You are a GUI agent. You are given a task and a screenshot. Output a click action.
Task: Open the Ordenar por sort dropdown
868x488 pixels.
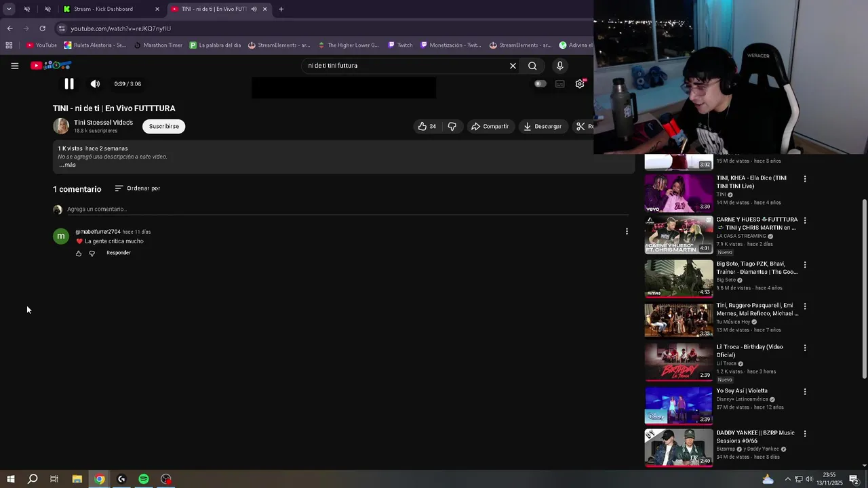[138, 188]
